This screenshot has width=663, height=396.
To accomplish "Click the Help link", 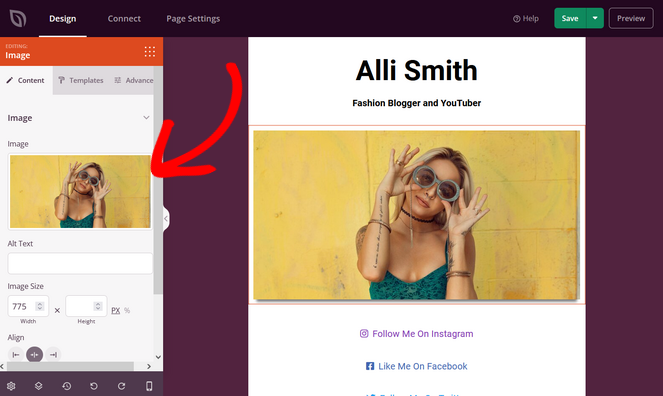I will pos(526,19).
